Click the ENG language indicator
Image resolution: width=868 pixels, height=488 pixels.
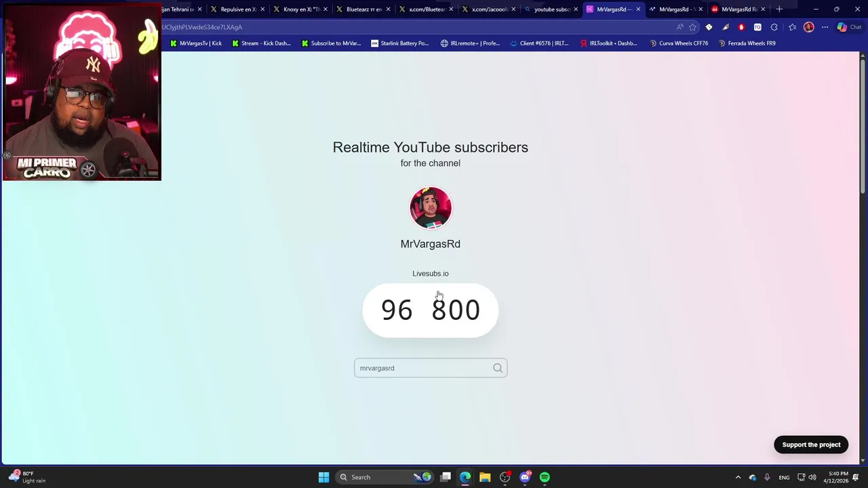[x=784, y=477]
